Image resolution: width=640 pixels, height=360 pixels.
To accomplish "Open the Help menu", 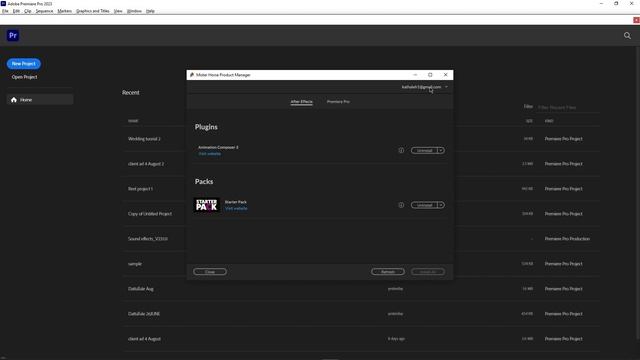I will click(x=150, y=11).
